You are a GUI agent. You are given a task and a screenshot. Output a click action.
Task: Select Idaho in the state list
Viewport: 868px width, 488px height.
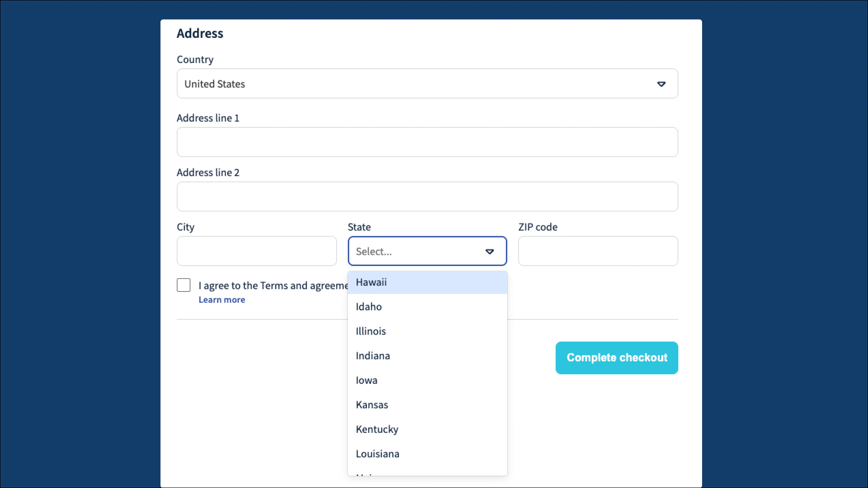(x=427, y=307)
